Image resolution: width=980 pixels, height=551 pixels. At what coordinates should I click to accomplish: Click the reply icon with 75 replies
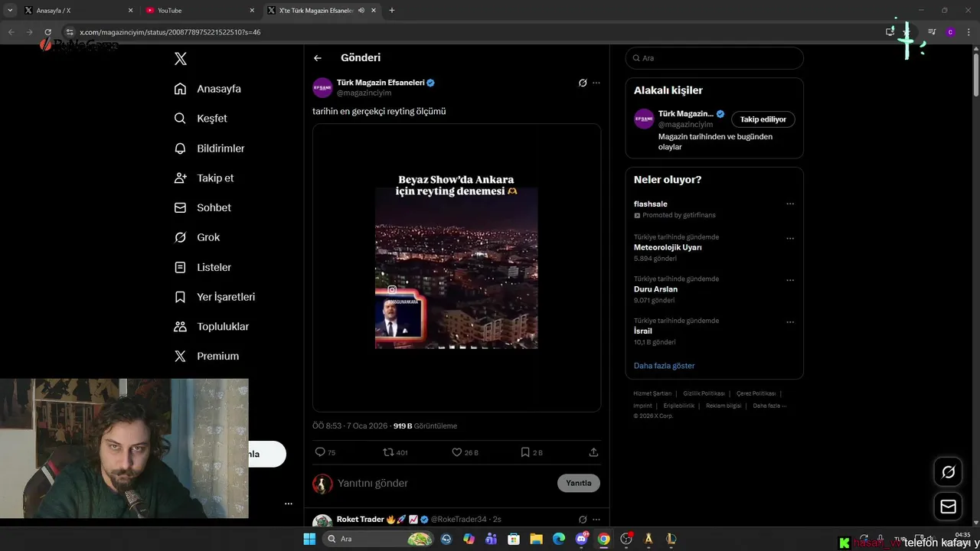point(325,452)
